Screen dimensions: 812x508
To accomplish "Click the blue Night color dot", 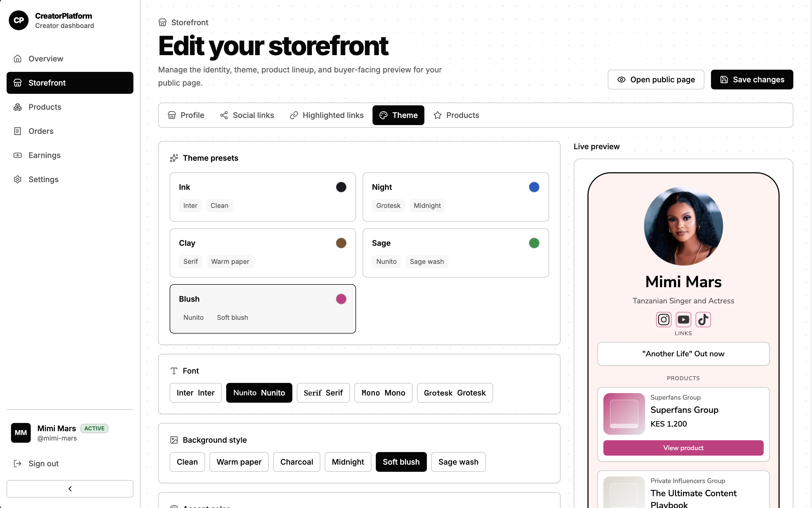I will tap(534, 187).
